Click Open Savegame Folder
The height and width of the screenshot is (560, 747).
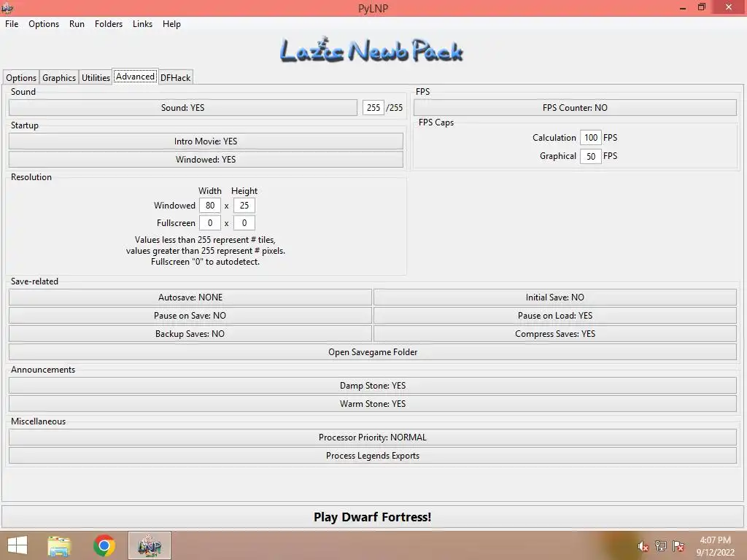pos(373,352)
